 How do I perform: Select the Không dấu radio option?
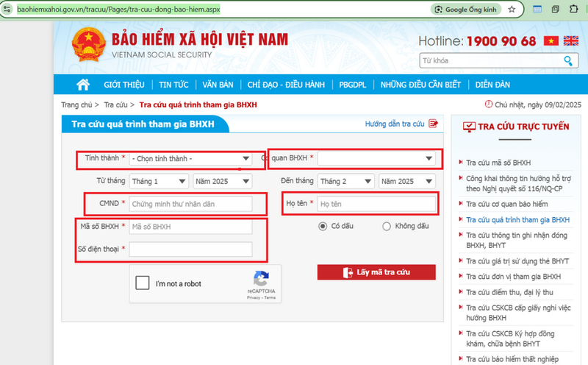pyautogui.click(x=387, y=226)
